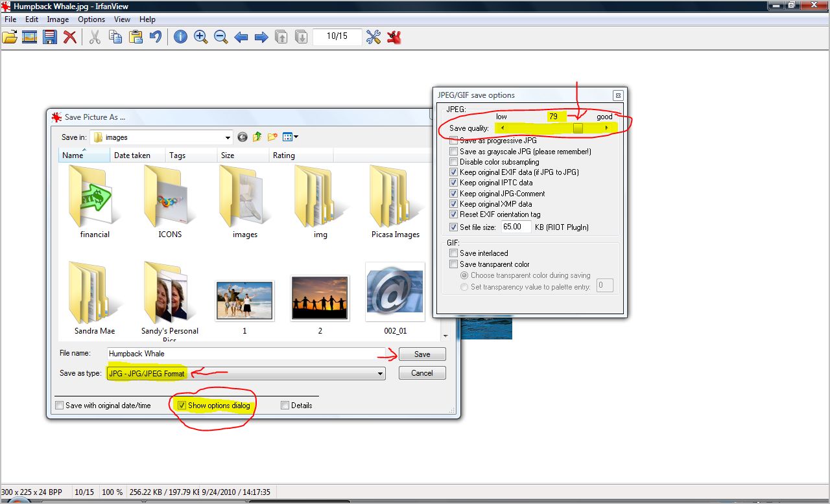Uncheck the Show options dialog checkbox
The image size is (830, 504).
[182, 406]
